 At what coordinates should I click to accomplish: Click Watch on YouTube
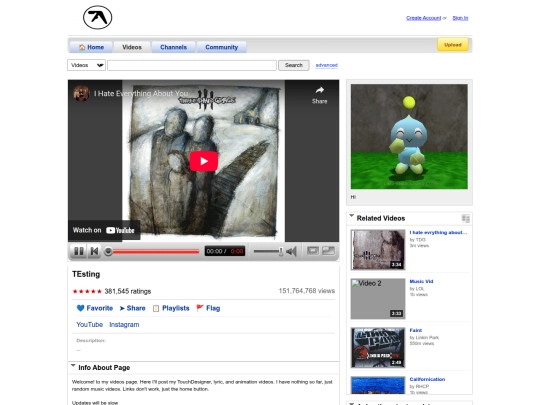point(104,230)
